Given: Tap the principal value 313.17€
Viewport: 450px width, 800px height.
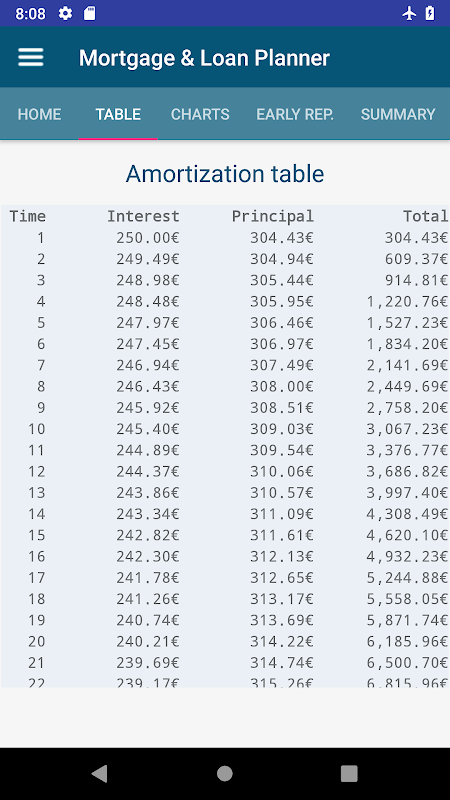Looking at the screenshot, I should 282,599.
